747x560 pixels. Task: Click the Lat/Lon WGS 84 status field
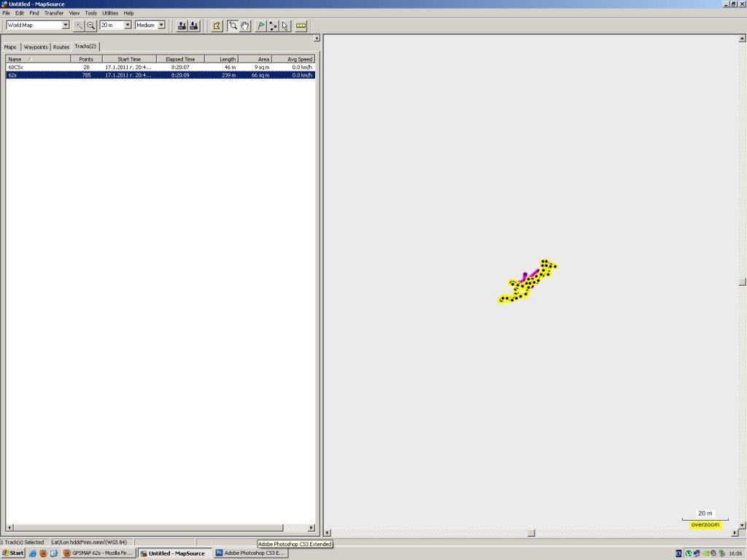click(92, 542)
